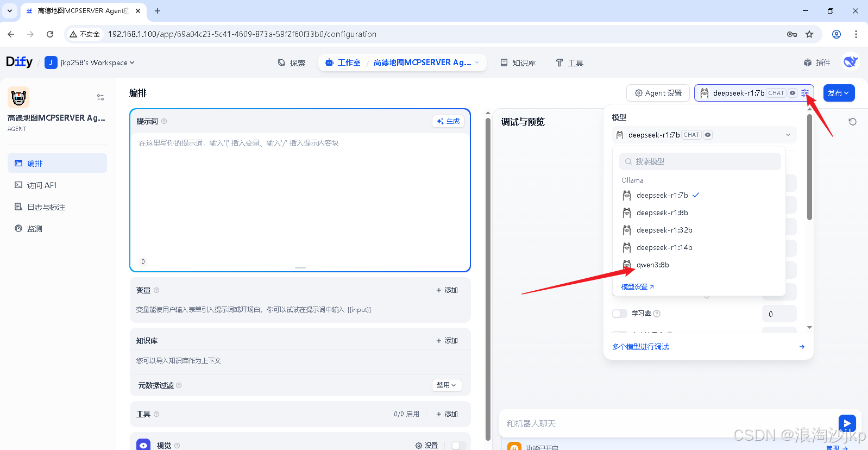Image resolution: width=868 pixels, height=450 pixels.
Task: Click the vision feature icon
Action: 143,445
